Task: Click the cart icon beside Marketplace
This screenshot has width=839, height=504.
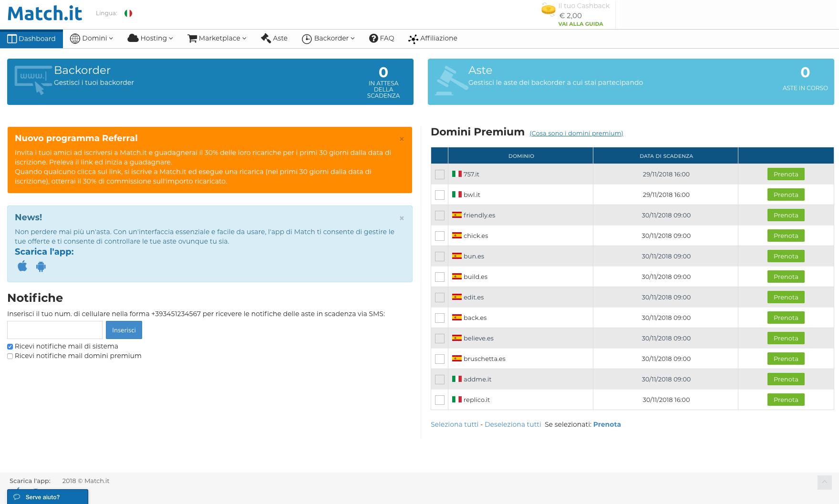Action: 192,39
